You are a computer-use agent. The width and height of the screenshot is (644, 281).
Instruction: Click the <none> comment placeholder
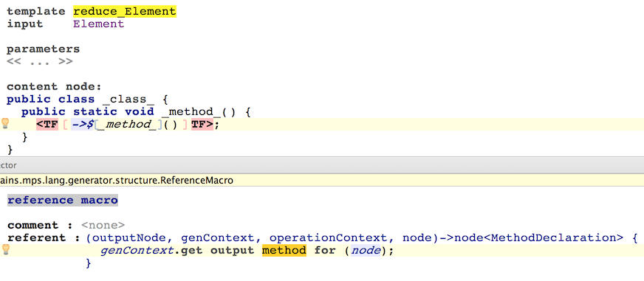point(103,225)
